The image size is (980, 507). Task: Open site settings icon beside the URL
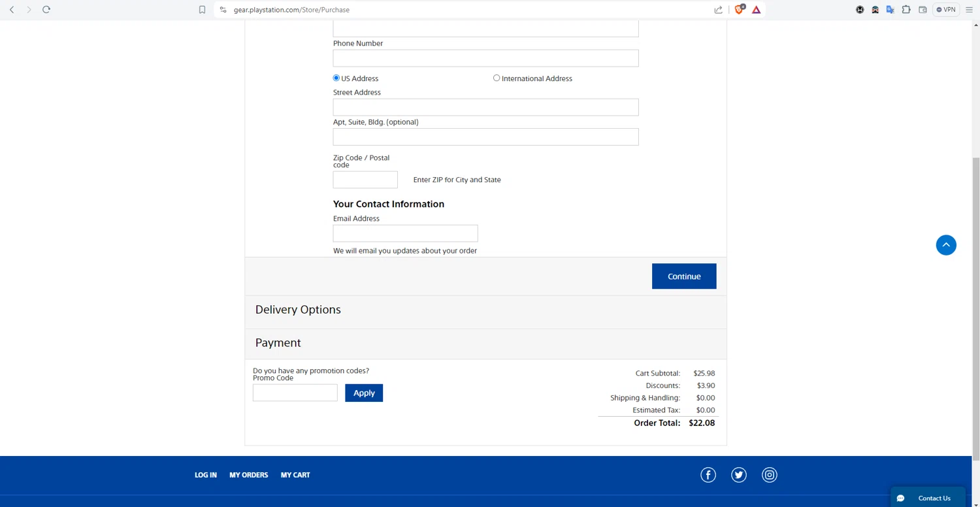223,10
